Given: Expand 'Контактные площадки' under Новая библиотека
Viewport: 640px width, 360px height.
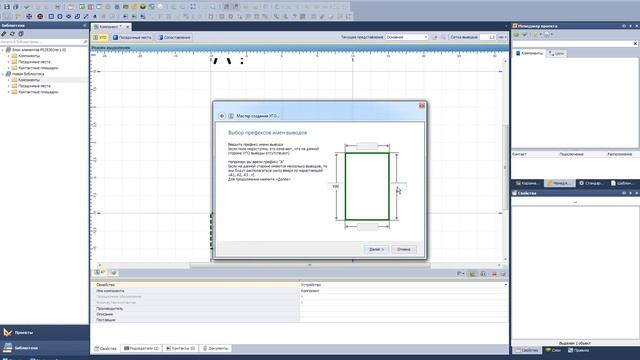Looking at the screenshot, I should tap(9, 92).
